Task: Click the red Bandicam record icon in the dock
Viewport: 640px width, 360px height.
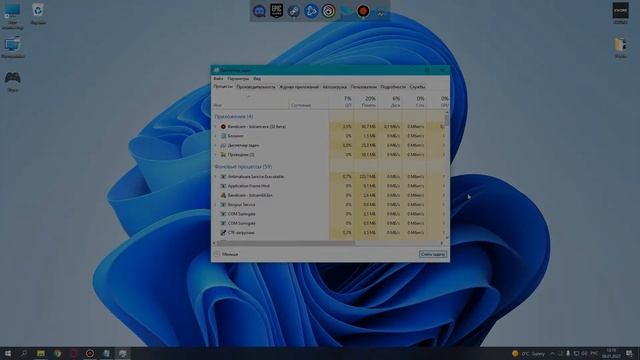Action: point(363,11)
